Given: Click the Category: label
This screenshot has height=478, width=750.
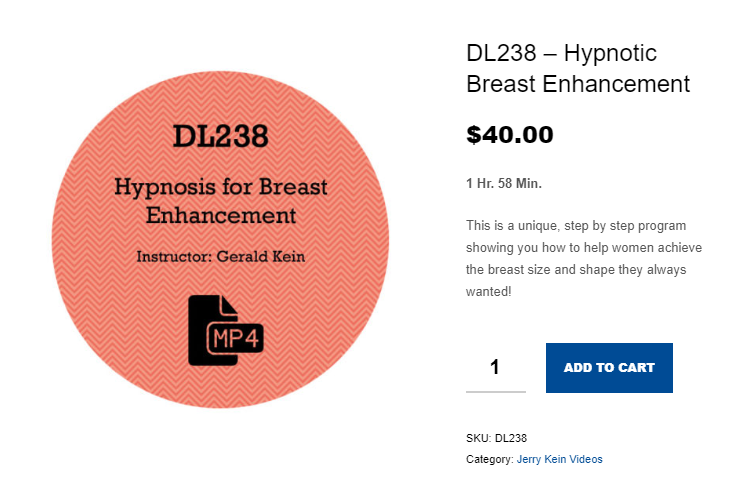Looking at the screenshot, I should (489, 459).
